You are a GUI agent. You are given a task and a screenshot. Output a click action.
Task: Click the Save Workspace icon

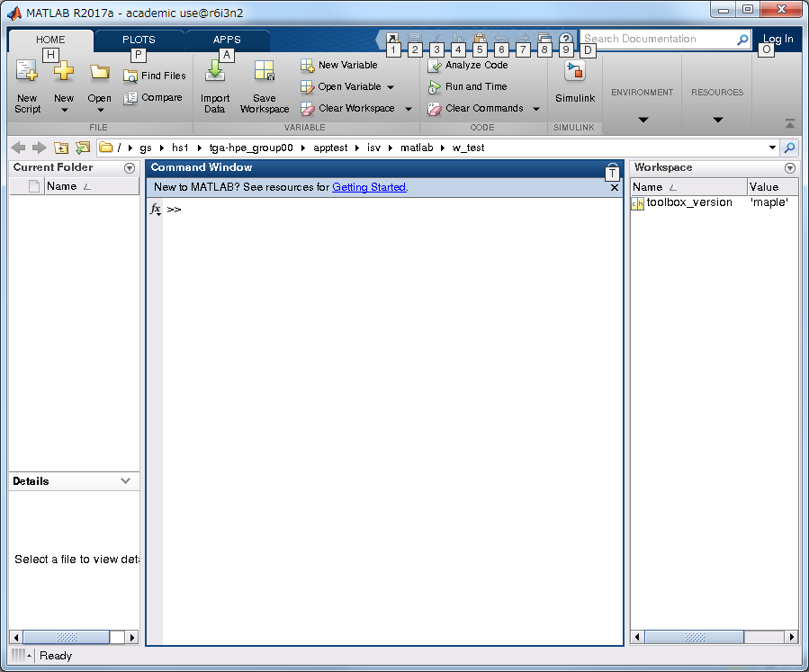(x=264, y=74)
